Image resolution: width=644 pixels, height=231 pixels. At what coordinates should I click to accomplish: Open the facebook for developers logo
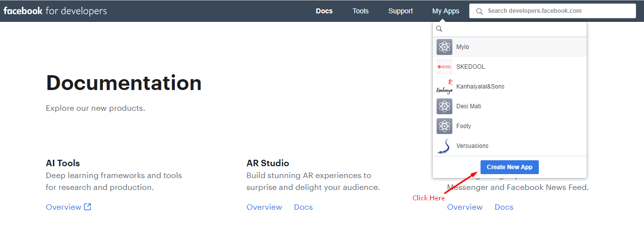(x=55, y=11)
